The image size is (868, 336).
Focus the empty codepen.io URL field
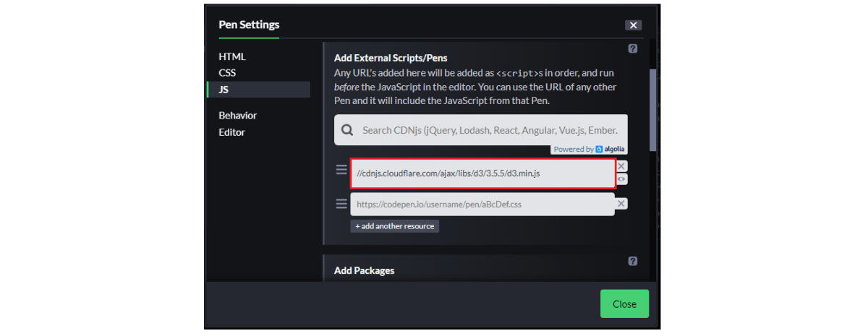pos(482,204)
